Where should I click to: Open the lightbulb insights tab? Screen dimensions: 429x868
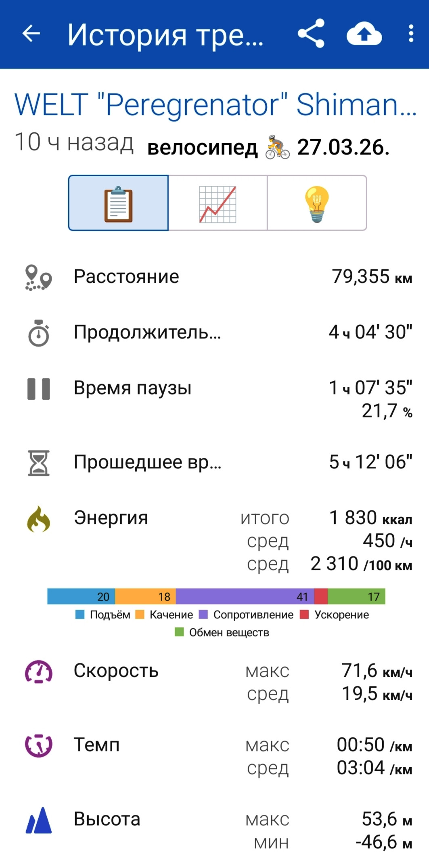click(x=317, y=203)
